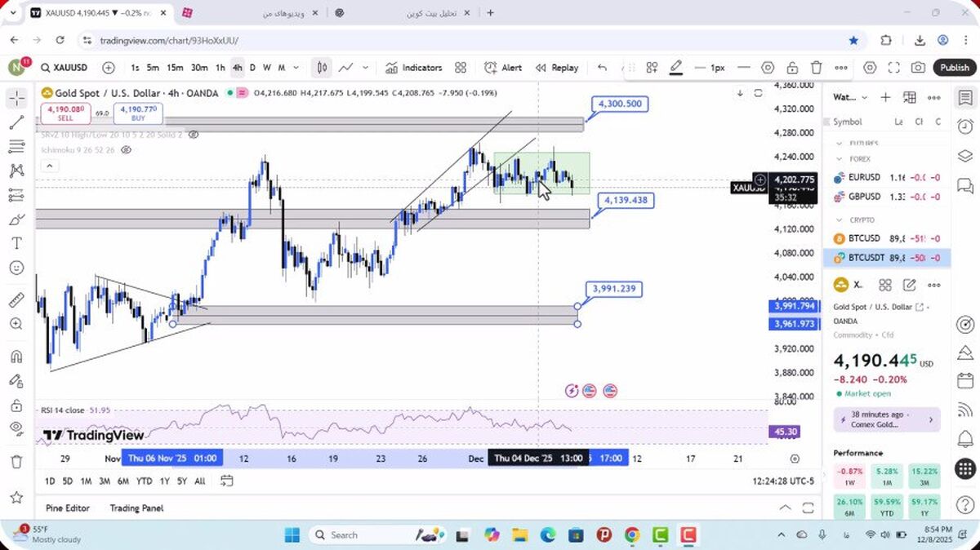Set chart range to 1Y
Screen dimensions: 980x550
(165, 481)
